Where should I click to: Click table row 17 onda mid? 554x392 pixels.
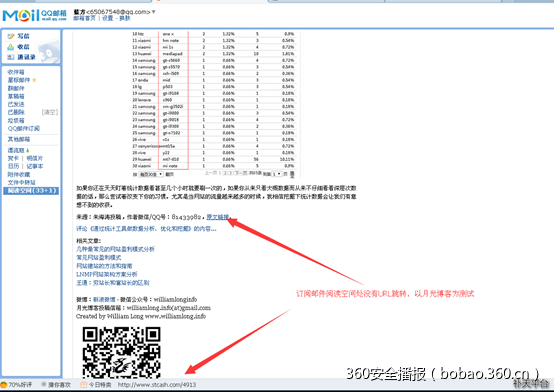pos(213,80)
